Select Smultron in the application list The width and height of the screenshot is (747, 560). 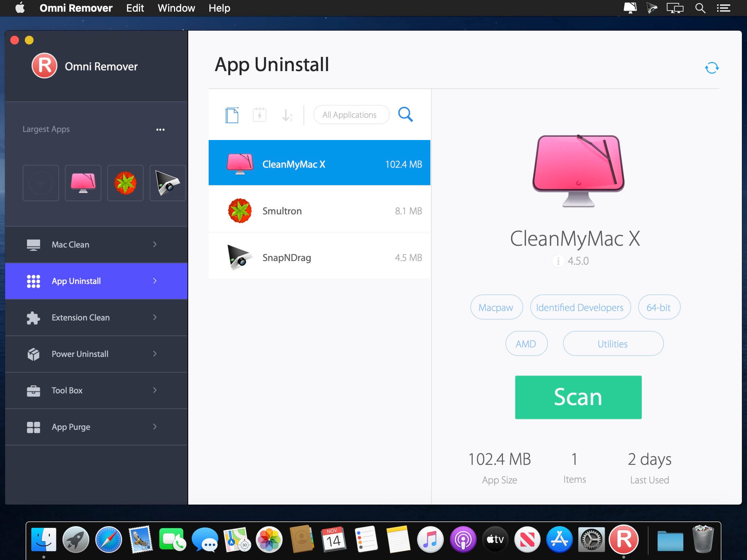coord(319,211)
